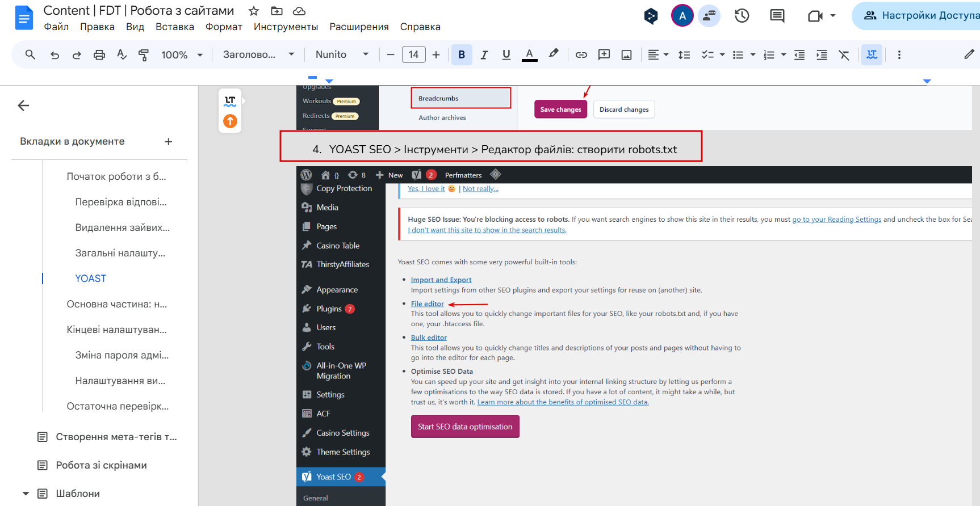
Task: Jump to the Зміна пароля адмі... heading
Action: [122, 355]
